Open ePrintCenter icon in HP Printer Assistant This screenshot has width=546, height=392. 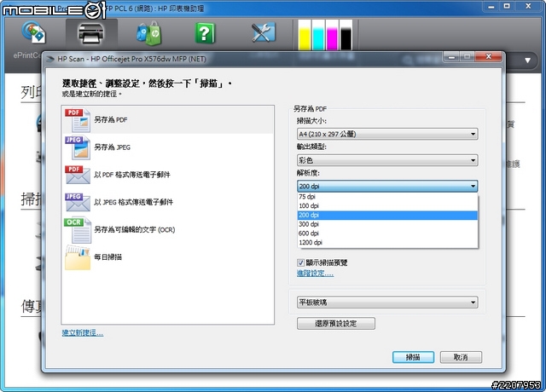(x=34, y=32)
